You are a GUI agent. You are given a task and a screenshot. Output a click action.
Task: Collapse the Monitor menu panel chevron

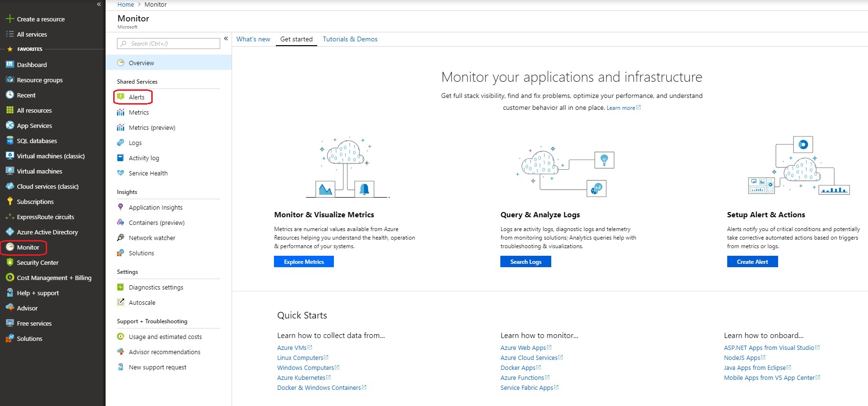tap(226, 39)
